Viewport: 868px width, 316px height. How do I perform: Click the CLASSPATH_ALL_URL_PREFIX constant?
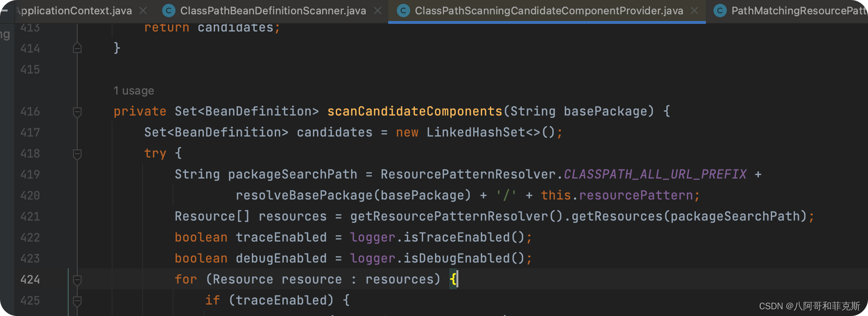655,174
